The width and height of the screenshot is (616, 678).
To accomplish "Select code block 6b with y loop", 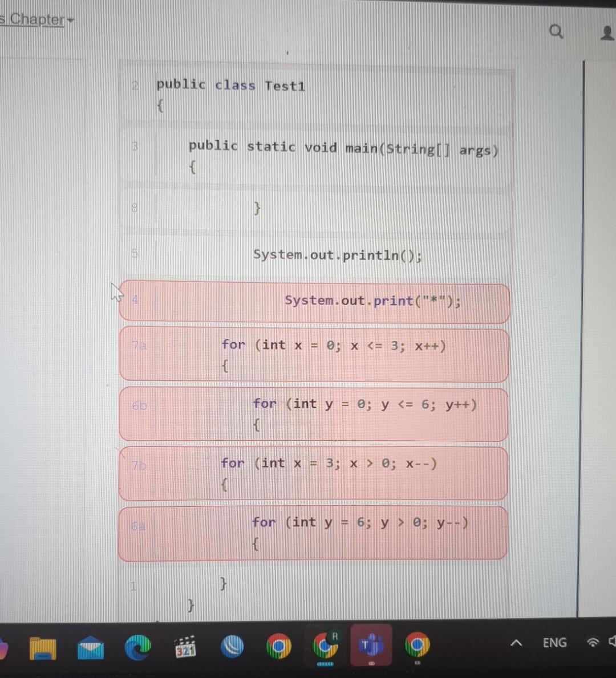I will [314, 413].
